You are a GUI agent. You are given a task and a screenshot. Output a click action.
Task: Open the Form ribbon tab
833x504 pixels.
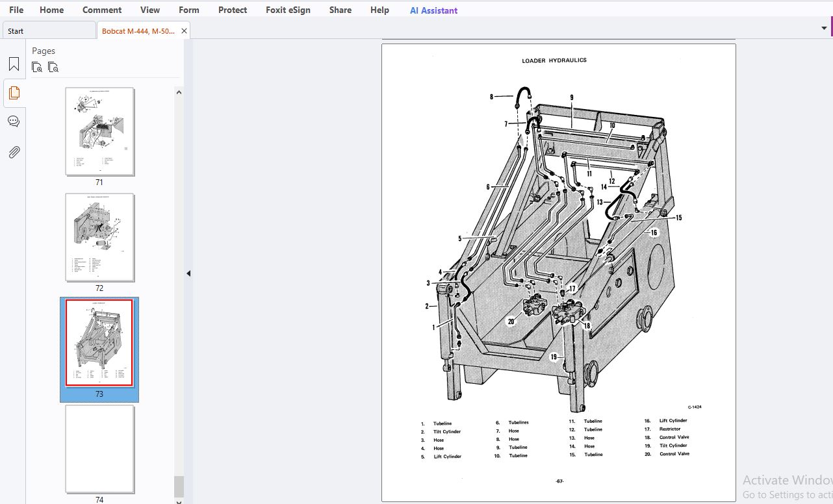click(x=189, y=10)
